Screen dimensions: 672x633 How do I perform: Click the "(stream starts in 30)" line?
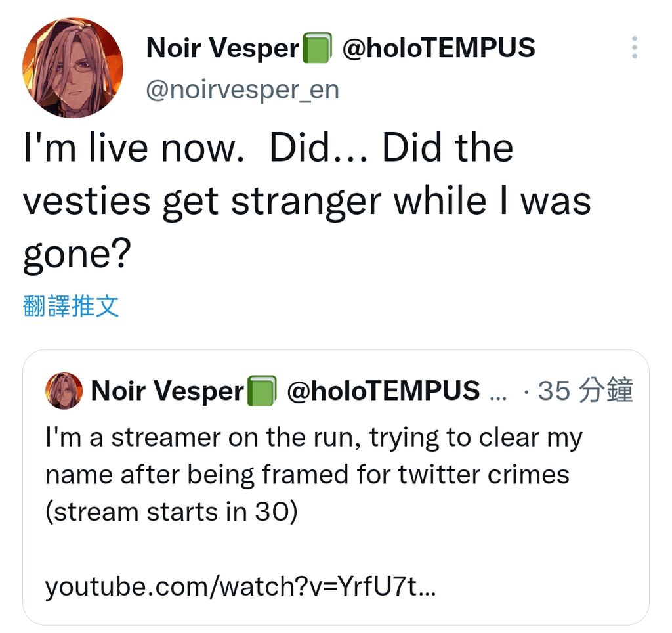click(x=171, y=512)
